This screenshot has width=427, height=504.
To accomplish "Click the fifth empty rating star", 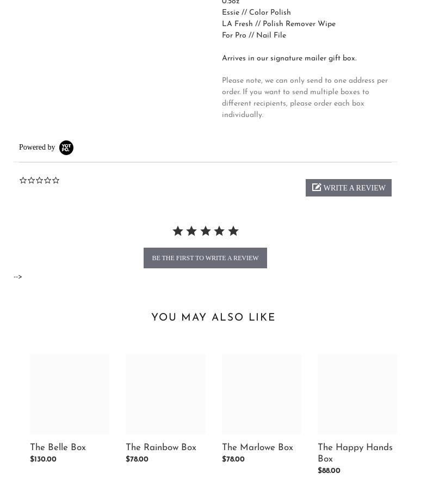I will click(55, 180).
